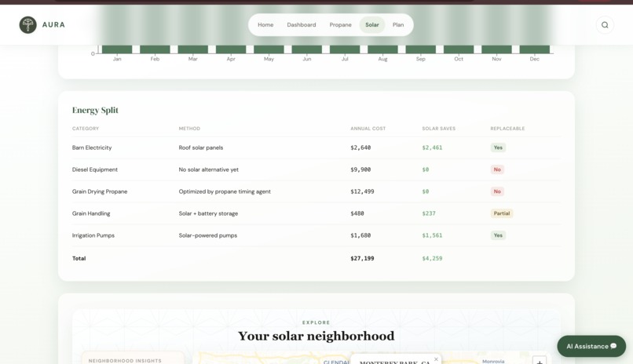Viewport: 633px width, 364px height.
Task: Click the Partial badge for Grain Handling
Action: click(x=502, y=213)
